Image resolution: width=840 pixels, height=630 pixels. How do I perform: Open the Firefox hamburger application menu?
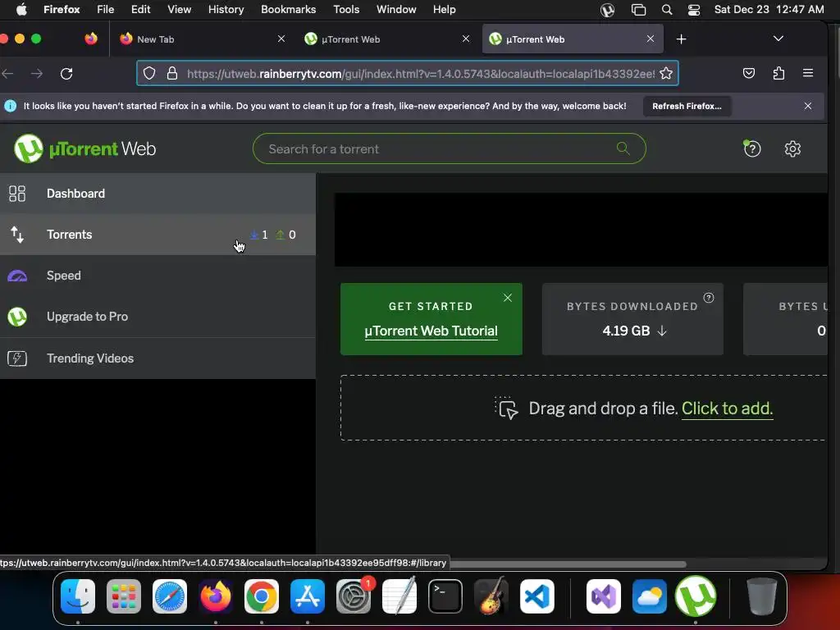point(808,73)
